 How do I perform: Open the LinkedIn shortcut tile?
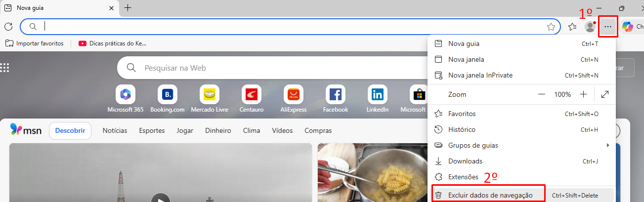pos(378,94)
